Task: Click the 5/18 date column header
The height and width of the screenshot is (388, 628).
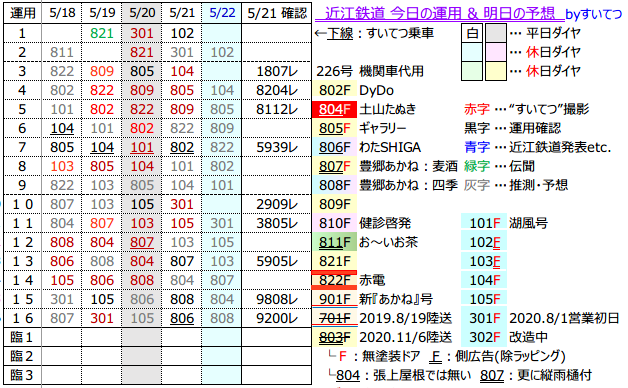Action: (x=62, y=13)
